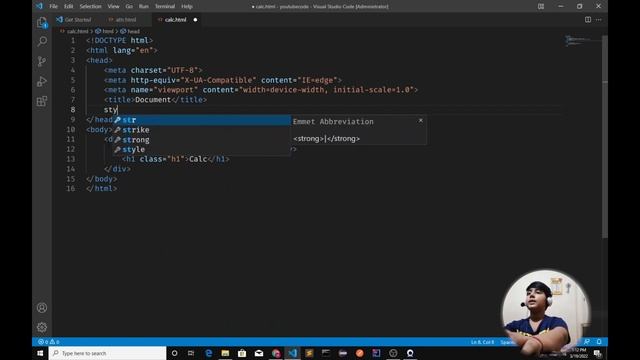The image size is (640, 360).
Task: Open Sublime Text from the taskbar
Action: [x=309, y=353]
